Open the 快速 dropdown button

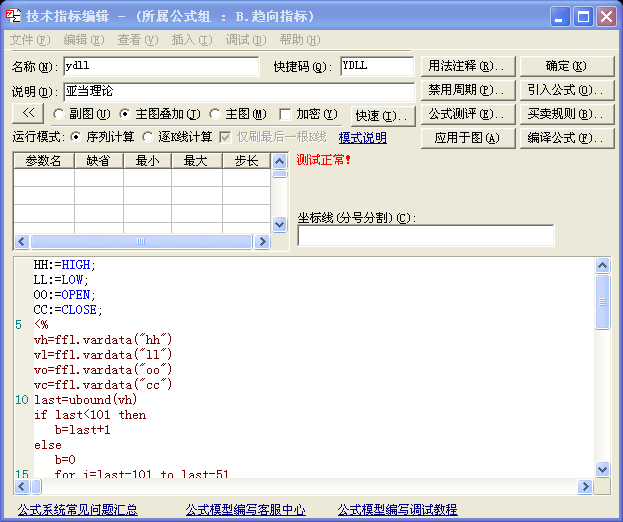381,115
